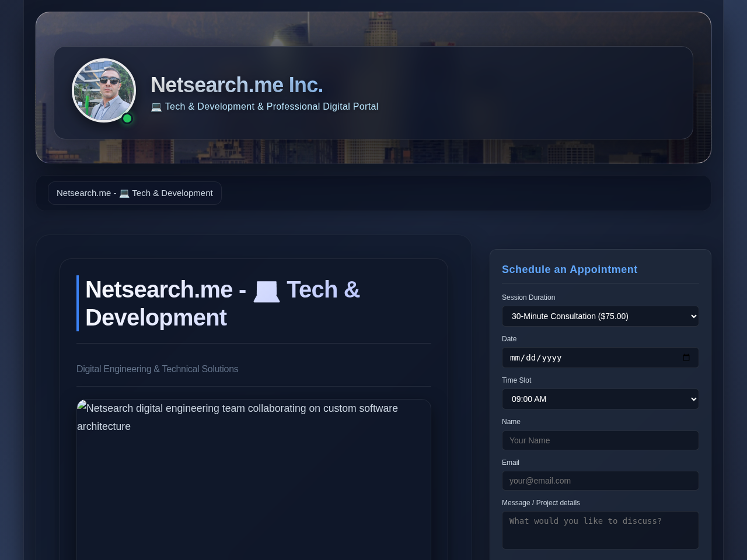Click the large laptop emoji in article heading
The height and width of the screenshot is (560, 747).
click(266, 290)
